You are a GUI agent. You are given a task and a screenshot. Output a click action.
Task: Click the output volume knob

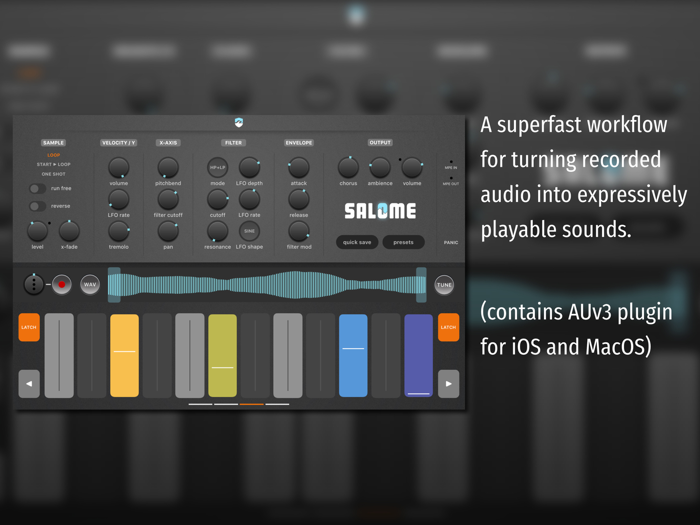(x=412, y=167)
